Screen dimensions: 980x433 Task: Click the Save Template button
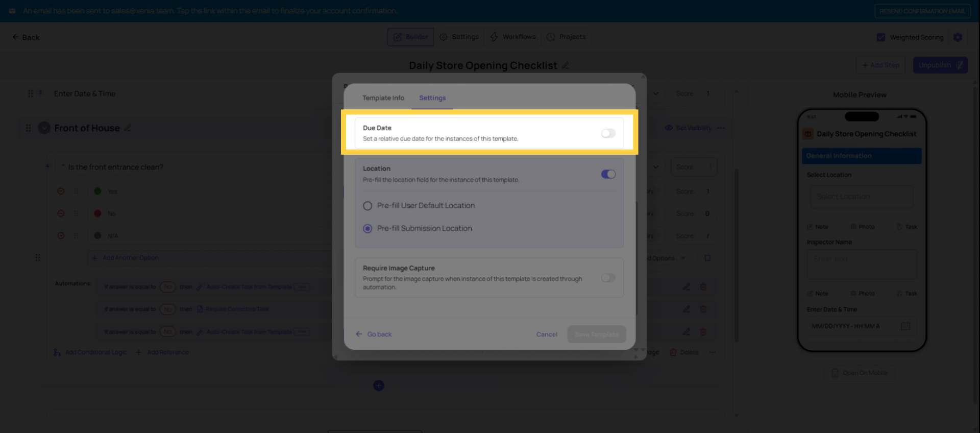coord(597,334)
